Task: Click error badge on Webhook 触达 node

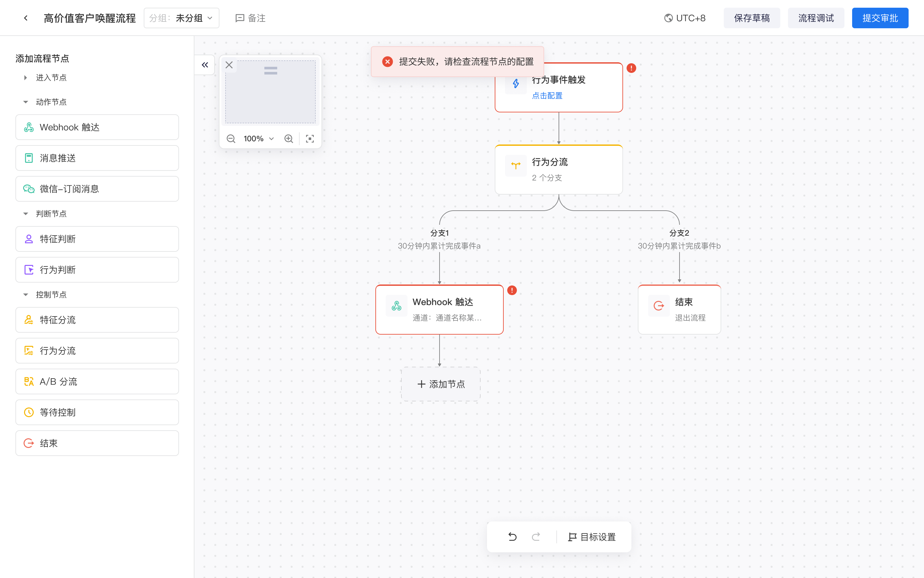Action: click(x=512, y=291)
